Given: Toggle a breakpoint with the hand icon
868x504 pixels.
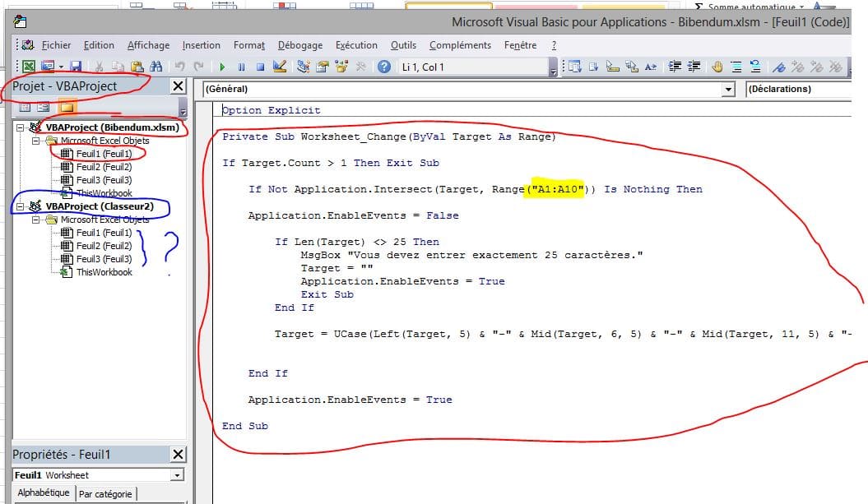Looking at the screenshot, I should pos(717,67).
